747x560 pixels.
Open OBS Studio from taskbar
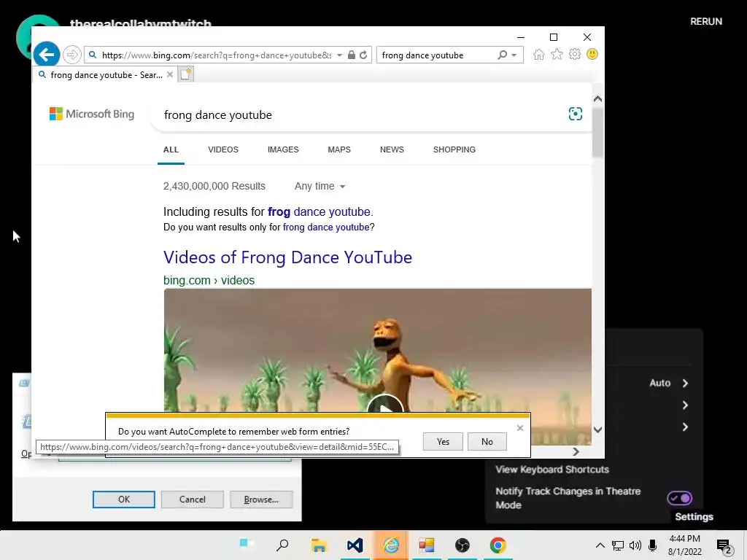click(462, 545)
